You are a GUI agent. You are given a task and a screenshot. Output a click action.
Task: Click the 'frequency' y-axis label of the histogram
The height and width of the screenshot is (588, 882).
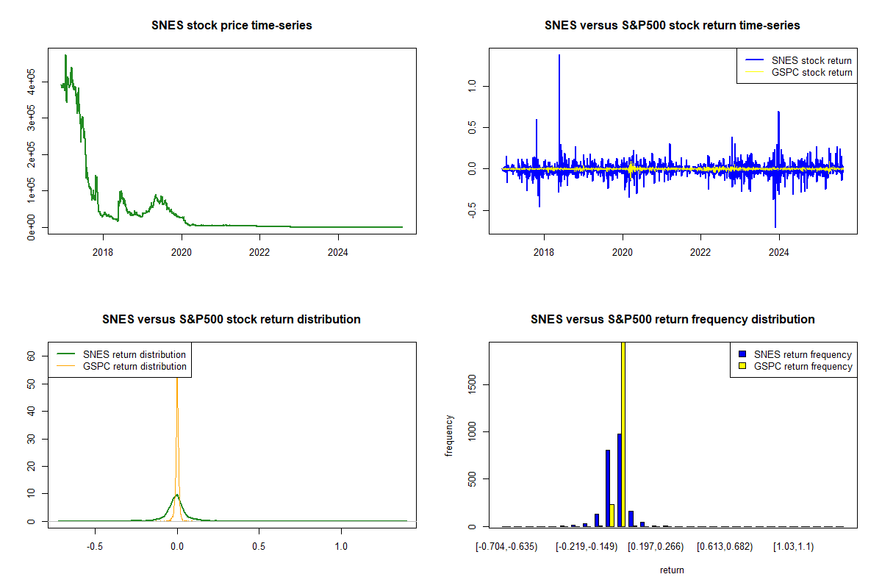449,436
